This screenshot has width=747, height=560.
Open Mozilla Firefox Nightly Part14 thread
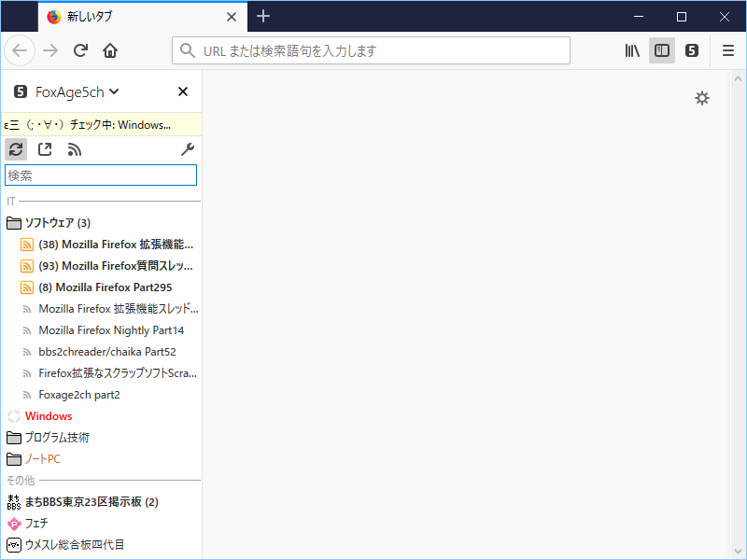tap(111, 330)
